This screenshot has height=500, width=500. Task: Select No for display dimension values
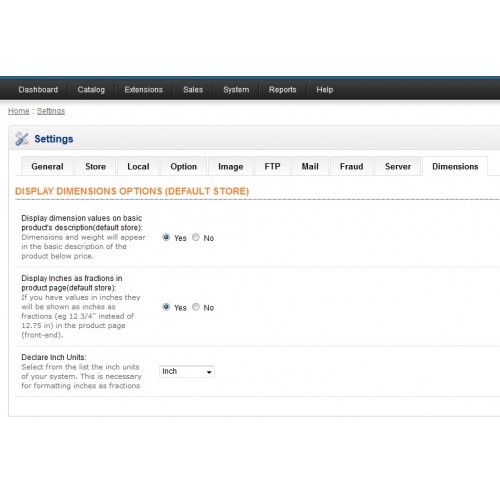[x=196, y=237]
